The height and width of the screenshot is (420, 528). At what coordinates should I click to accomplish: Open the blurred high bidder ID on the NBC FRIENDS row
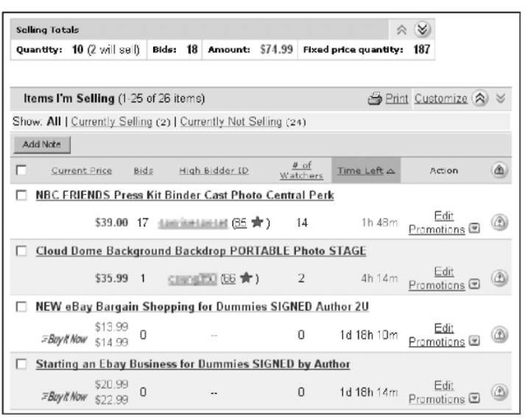[x=193, y=223]
